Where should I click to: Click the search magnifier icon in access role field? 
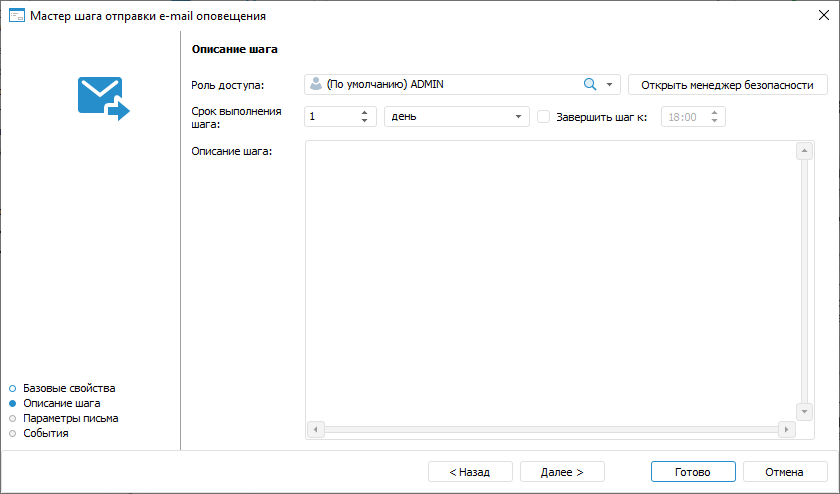click(590, 85)
